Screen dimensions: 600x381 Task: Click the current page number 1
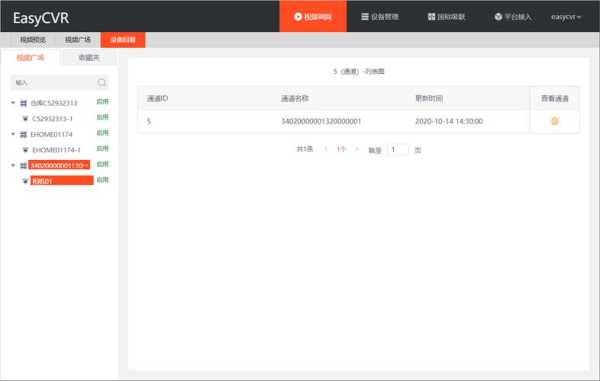[341, 149]
